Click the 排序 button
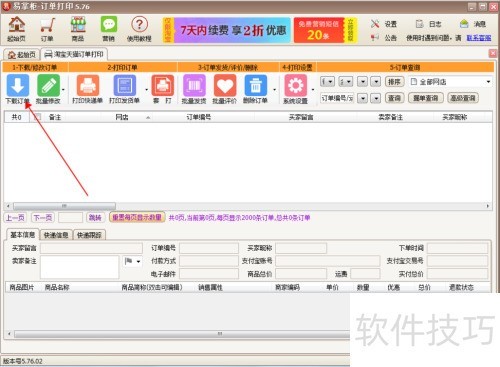The width and height of the screenshot is (500, 367). pyautogui.click(x=394, y=82)
